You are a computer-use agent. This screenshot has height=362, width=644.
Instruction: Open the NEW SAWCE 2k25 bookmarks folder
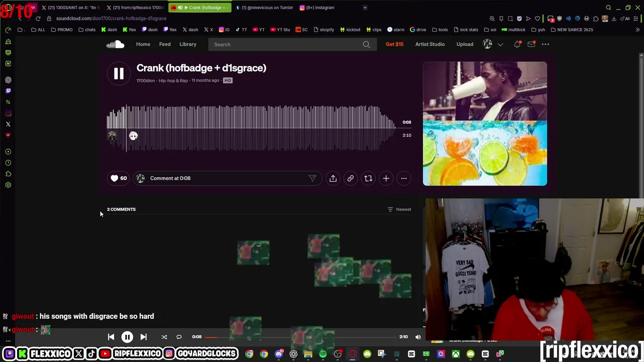tap(572, 30)
